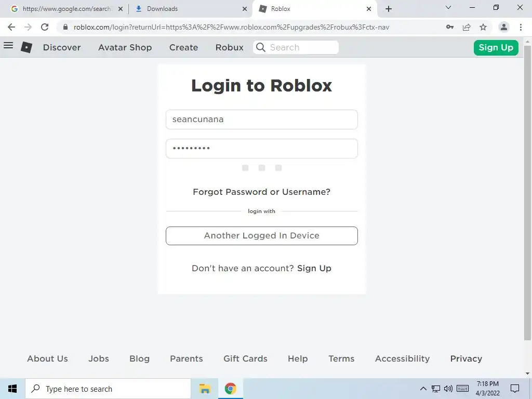This screenshot has height=399, width=532.
Task: Open saved passwords key icon
Action: [x=450, y=27]
